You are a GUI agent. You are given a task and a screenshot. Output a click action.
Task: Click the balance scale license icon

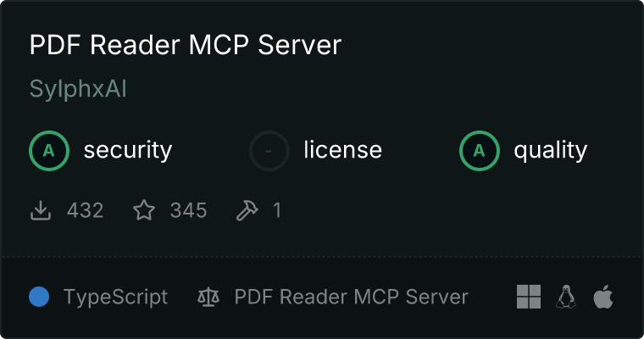tap(208, 297)
